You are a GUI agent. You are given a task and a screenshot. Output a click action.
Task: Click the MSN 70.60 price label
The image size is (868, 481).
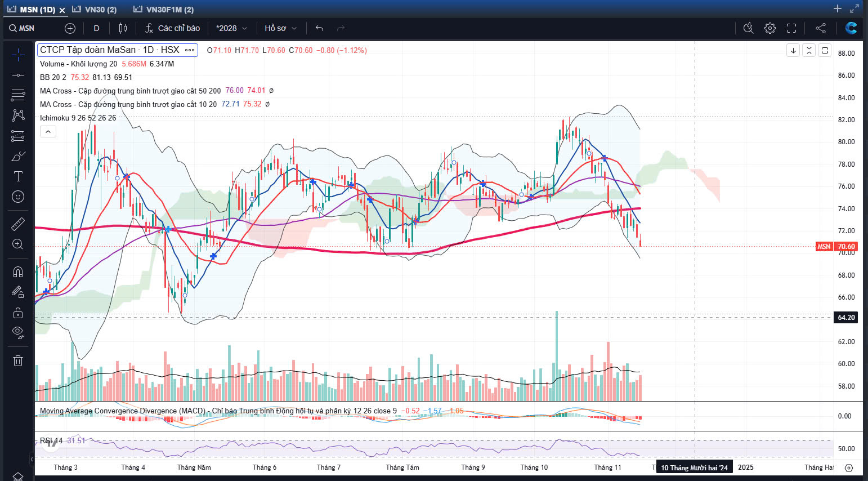[x=836, y=246]
